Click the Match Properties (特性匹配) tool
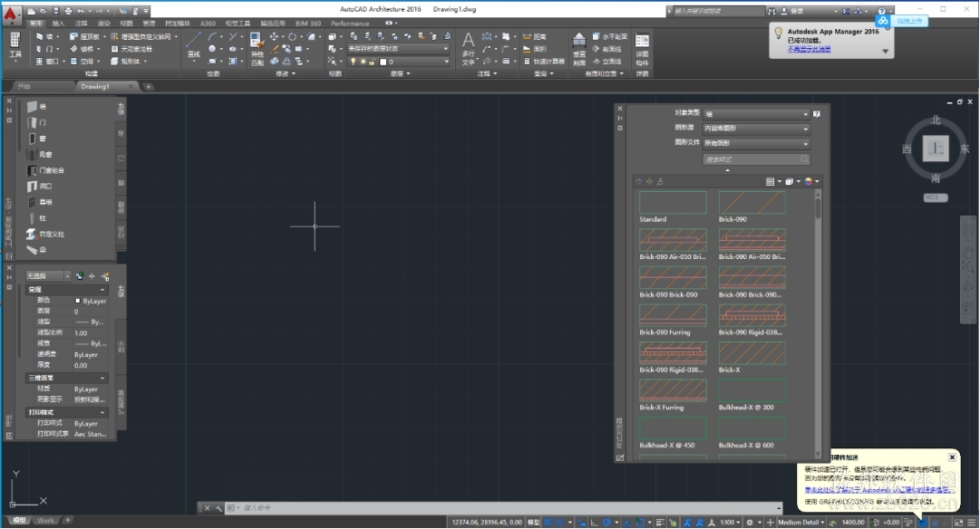Viewport: 980px width, 529px height. [x=257, y=49]
